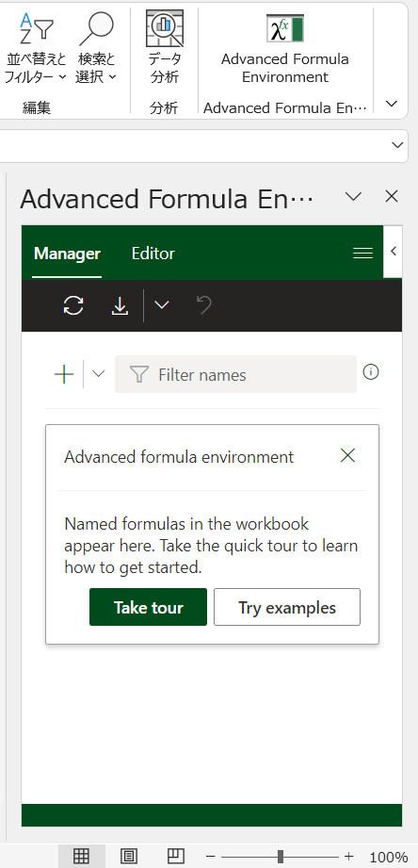Click the Try examples button
Viewport: 418px width, 868px height.
(287, 607)
